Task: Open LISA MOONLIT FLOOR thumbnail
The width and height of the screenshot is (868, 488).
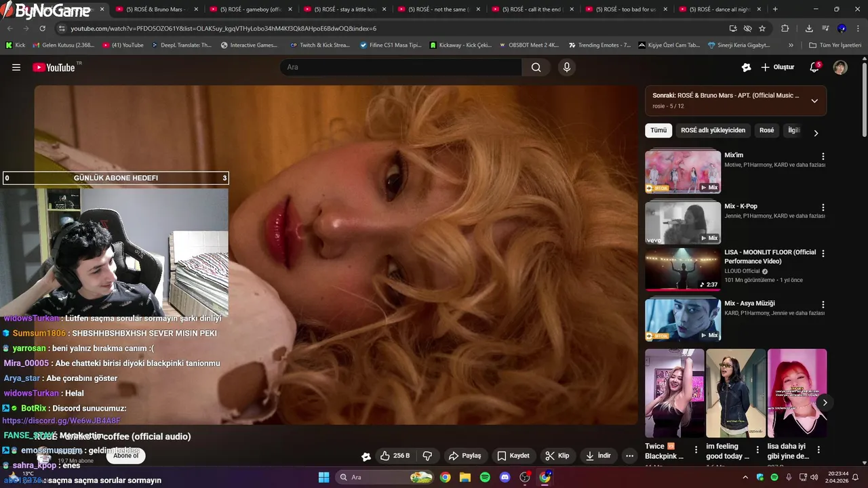Action: tap(683, 269)
